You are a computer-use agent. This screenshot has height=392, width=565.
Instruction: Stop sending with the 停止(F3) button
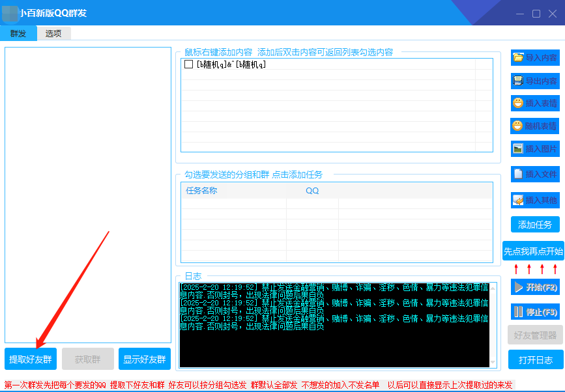click(535, 312)
